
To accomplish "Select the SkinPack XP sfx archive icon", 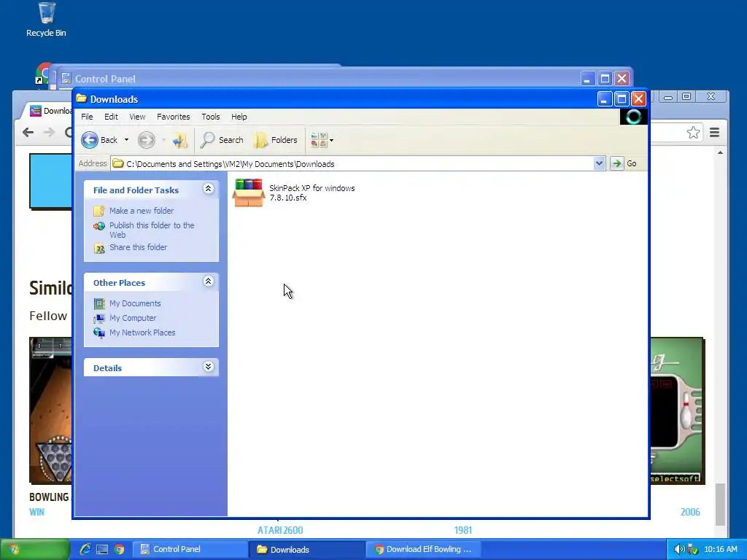I will (248, 192).
